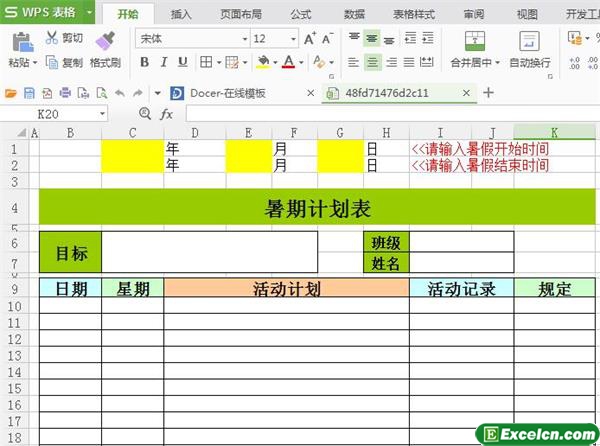Click the Paste icon
Screen dimensions: 600x446
click(22, 42)
